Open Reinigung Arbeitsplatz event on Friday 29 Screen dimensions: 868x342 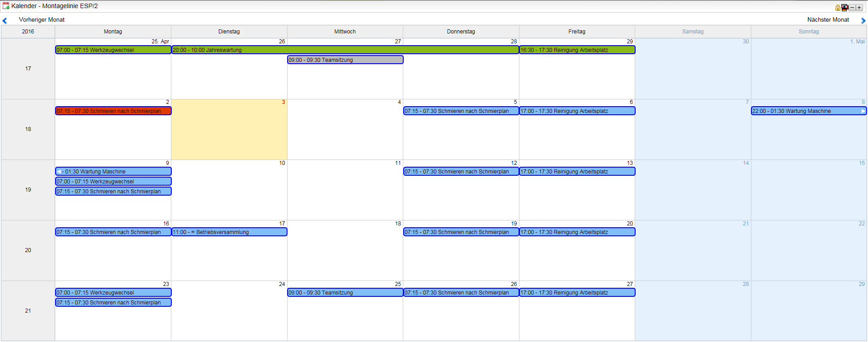pos(577,50)
